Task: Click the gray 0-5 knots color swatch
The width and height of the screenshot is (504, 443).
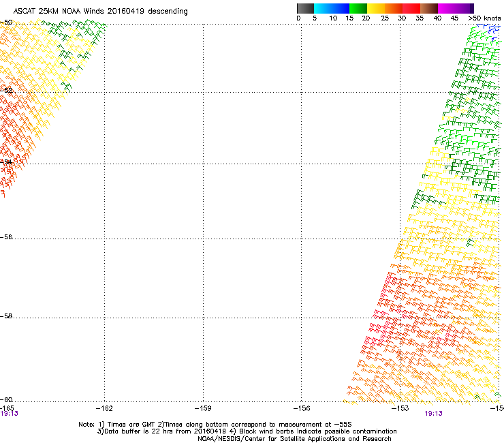Action: tap(305, 8)
